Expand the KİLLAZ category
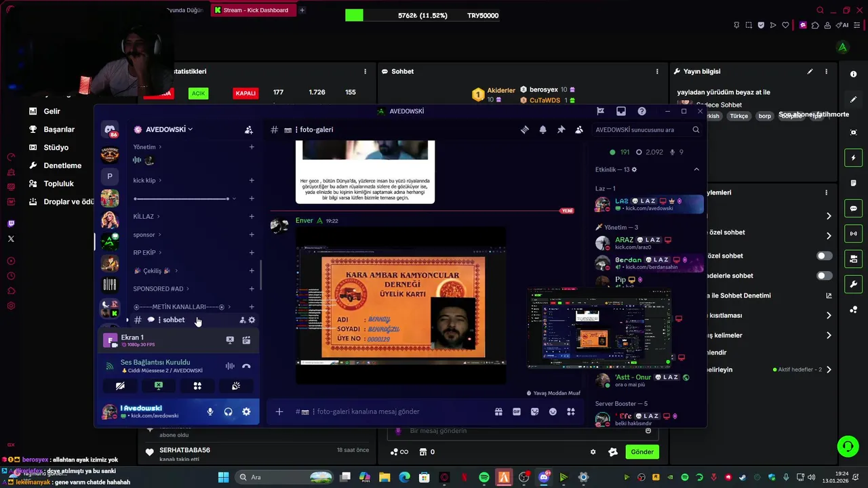Screen dimensions: 868x488 [146, 216]
